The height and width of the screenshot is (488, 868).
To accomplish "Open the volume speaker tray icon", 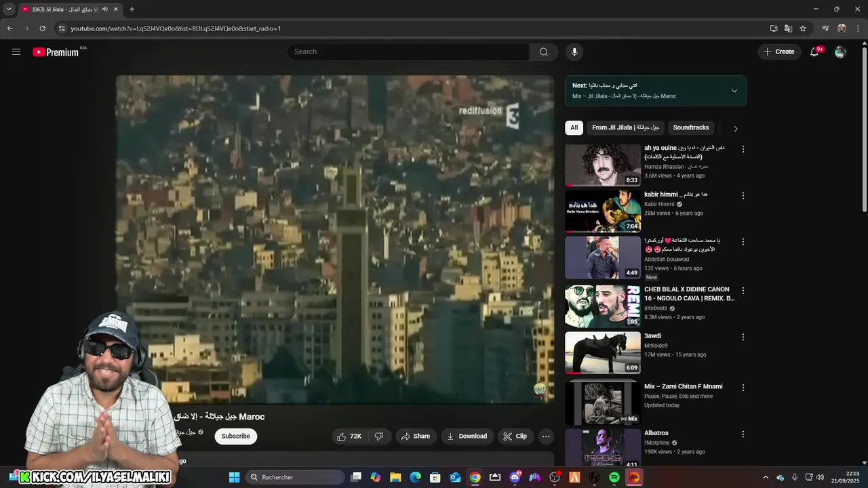I will click(820, 477).
